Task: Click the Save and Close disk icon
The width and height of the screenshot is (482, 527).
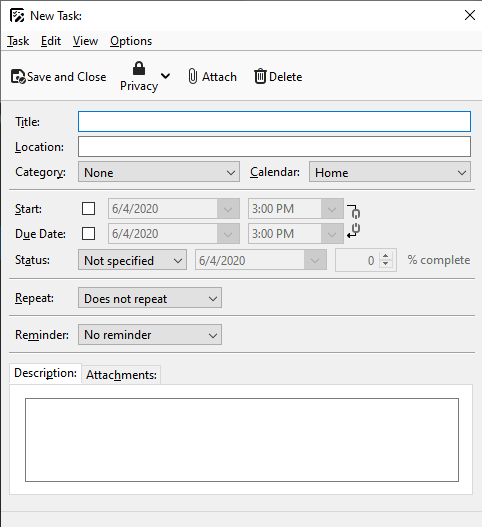Action: pos(18,77)
